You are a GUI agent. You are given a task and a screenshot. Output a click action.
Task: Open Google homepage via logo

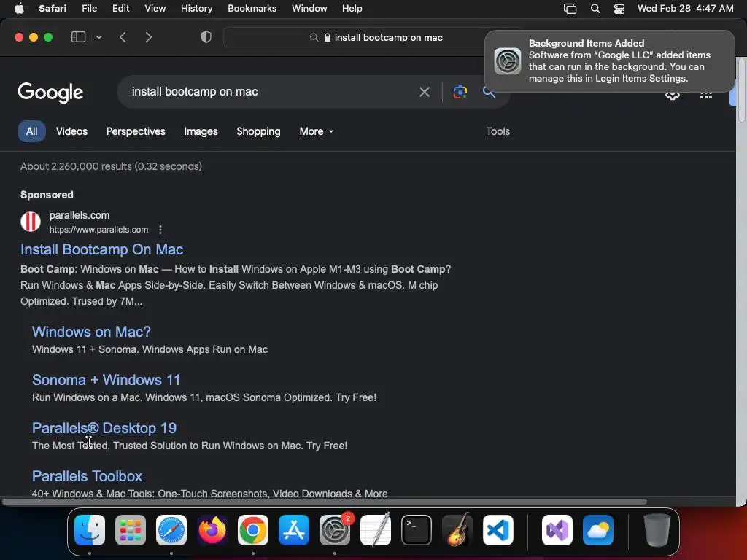50,93
